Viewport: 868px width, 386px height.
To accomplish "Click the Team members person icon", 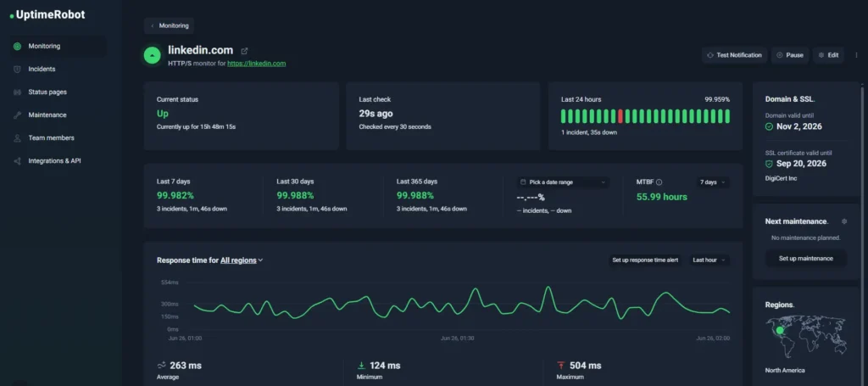I will coord(17,138).
